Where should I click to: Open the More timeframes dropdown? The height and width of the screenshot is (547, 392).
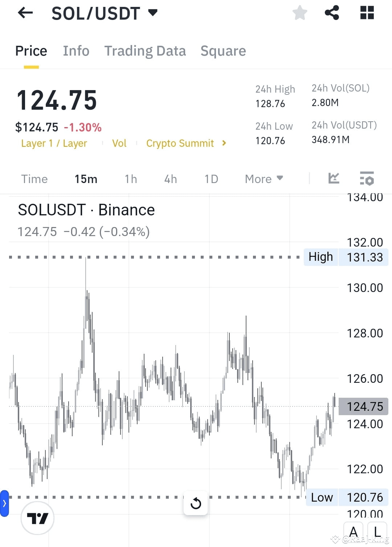263,179
